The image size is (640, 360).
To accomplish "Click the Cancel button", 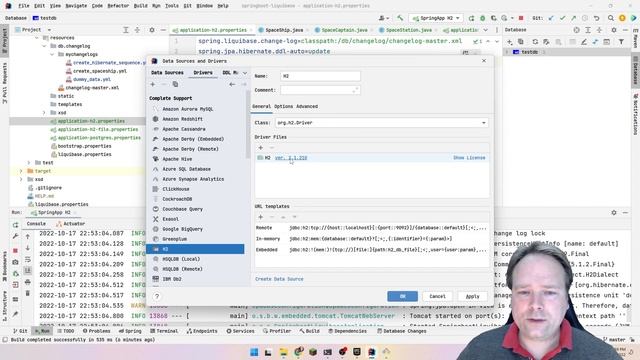I will pyautogui.click(x=437, y=296).
